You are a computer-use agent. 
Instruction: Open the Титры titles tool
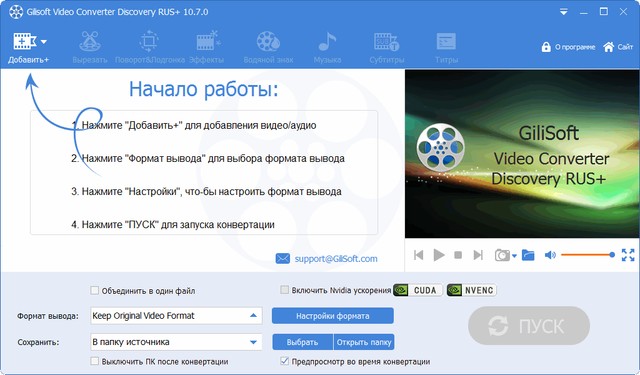446,47
